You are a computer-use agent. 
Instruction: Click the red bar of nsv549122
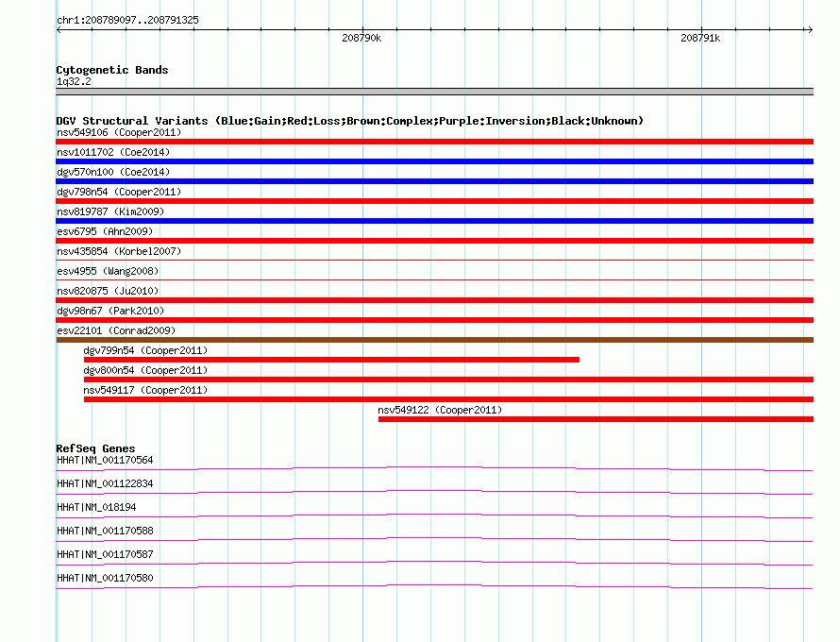pyautogui.click(x=596, y=419)
